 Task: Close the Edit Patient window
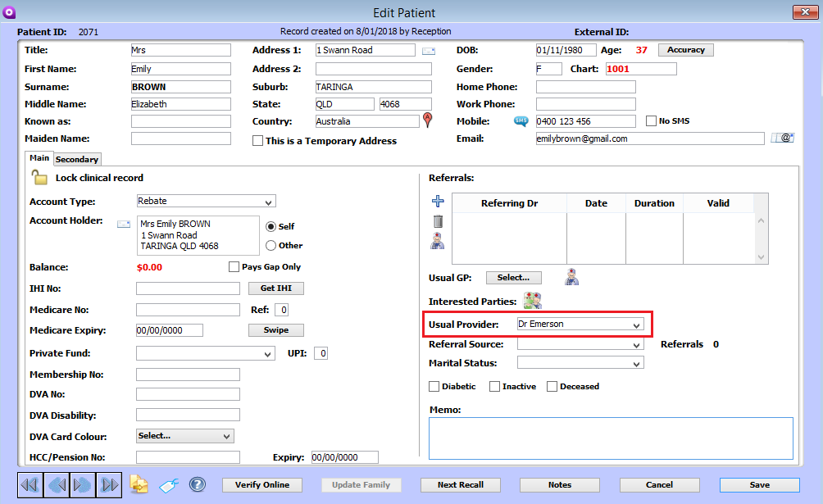point(805,11)
